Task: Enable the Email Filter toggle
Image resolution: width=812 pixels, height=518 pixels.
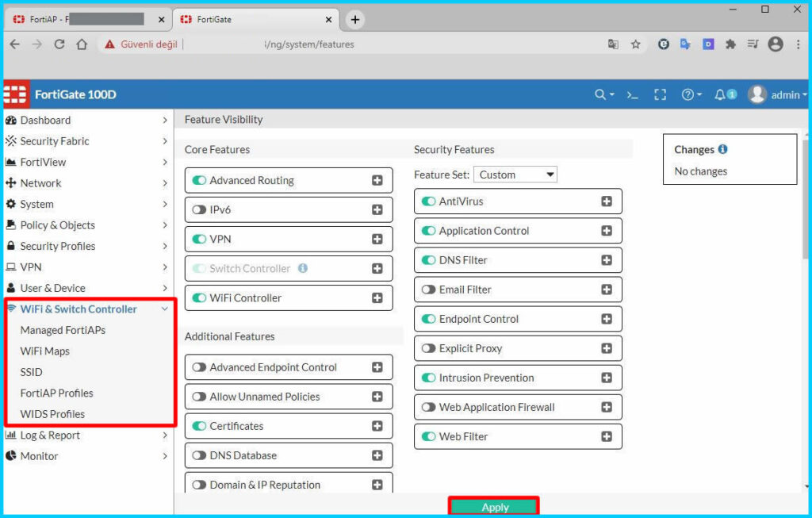Action: point(429,290)
